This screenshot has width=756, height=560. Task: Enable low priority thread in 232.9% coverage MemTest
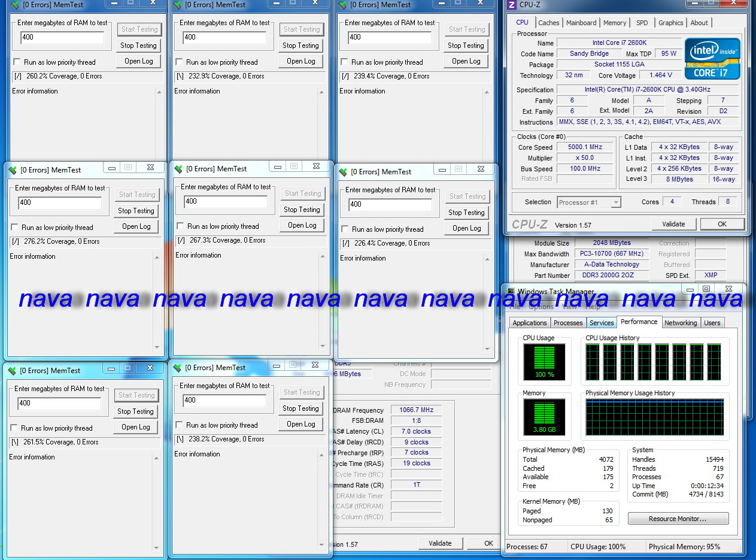(180, 62)
